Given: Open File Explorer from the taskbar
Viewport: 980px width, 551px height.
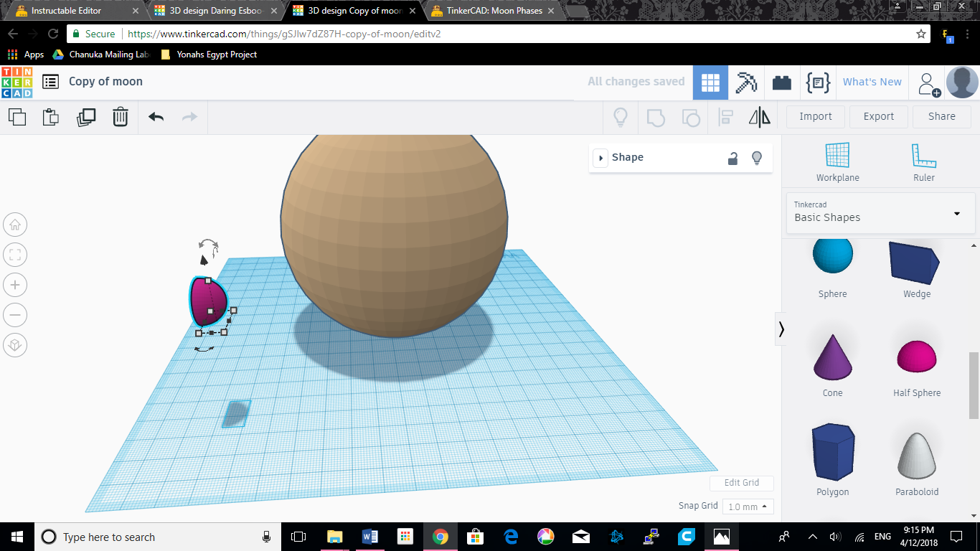Looking at the screenshot, I should pos(335,537).
